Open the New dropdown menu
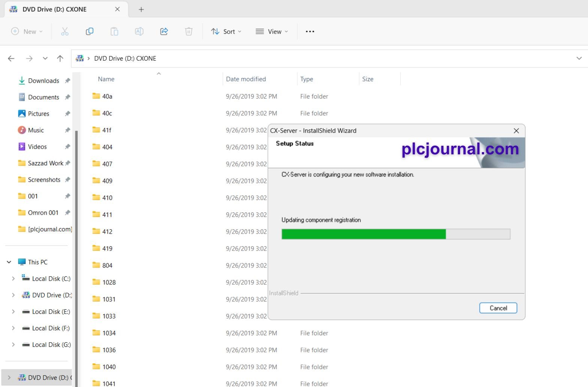The width and height of the screenshot is (588, 387). tap(27, 31)
